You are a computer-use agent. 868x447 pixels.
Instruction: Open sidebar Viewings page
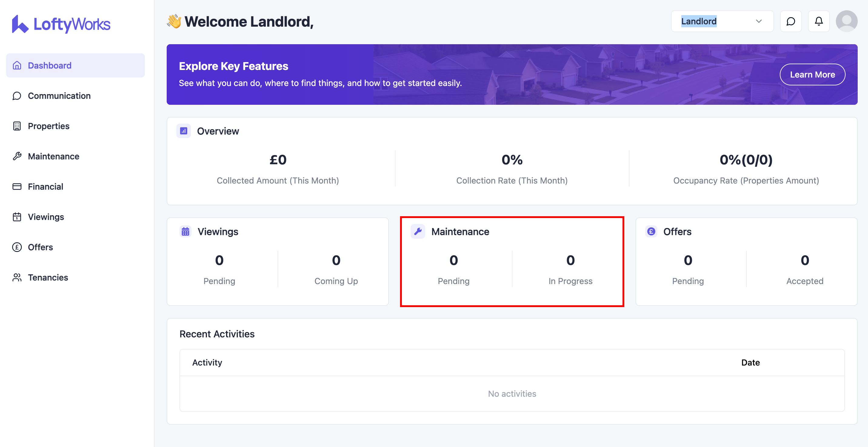(46, 217)
